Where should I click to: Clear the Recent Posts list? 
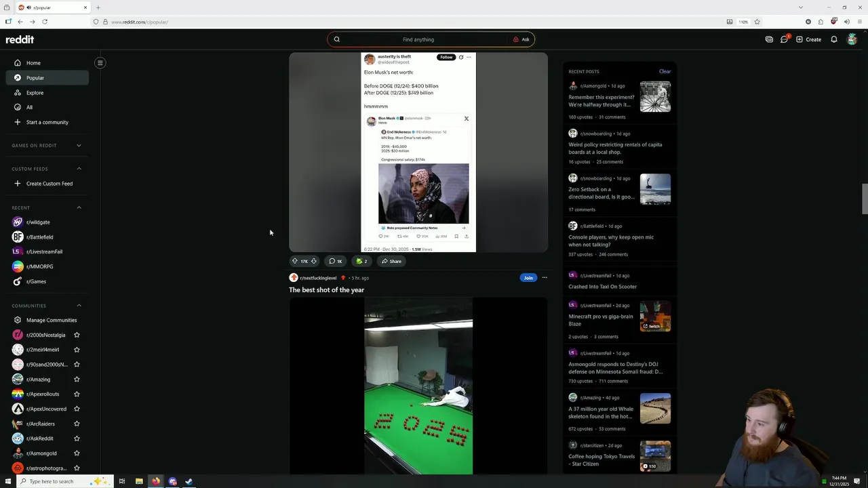tap(665, 71)
